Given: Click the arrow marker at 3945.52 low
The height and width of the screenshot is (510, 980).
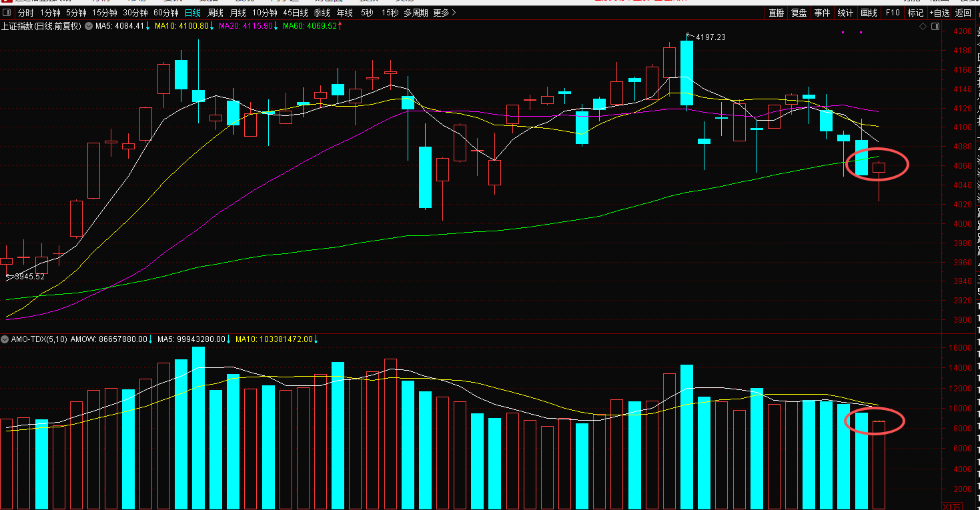Looking at the screenshot, I should coord(9,276).
